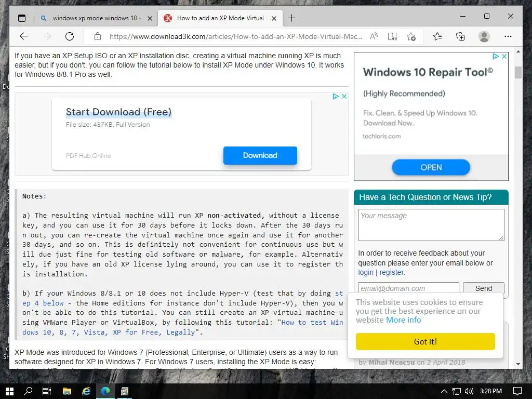Select the 'How to add an XP Mode Virtual' tab
Image resolution: width=532 pixels, height=399 pixels.
click(x=220, y=18)
